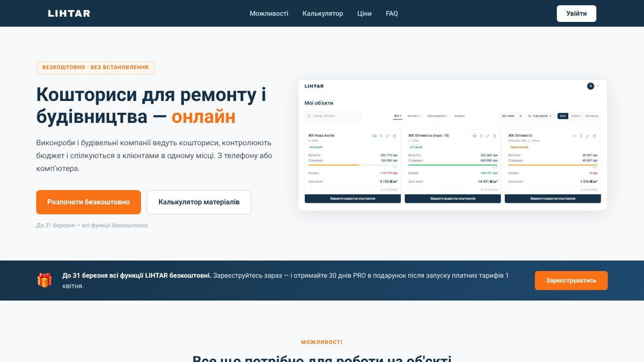Click the 1 316 ₴/м² price value
This screenshot has width=644, height=362.
(589, 181)
